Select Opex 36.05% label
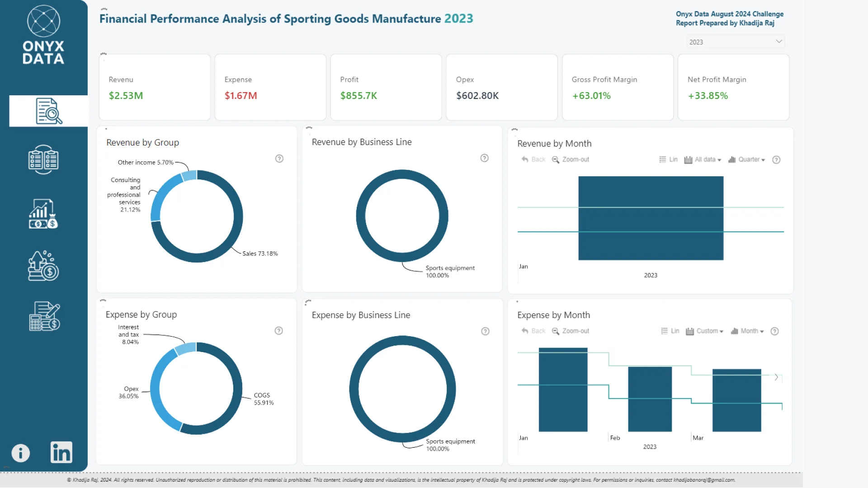 [x=129, y=392]
